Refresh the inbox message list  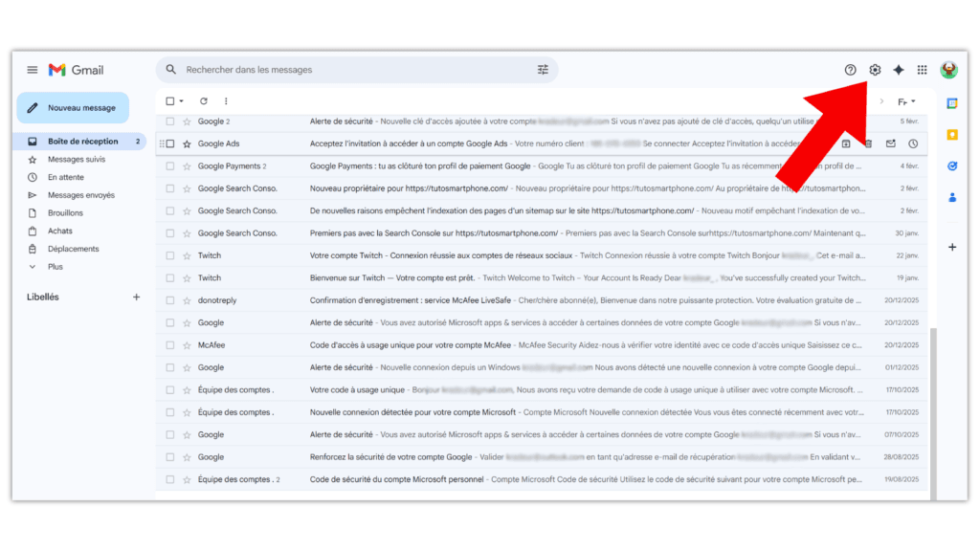click(203, 100)
